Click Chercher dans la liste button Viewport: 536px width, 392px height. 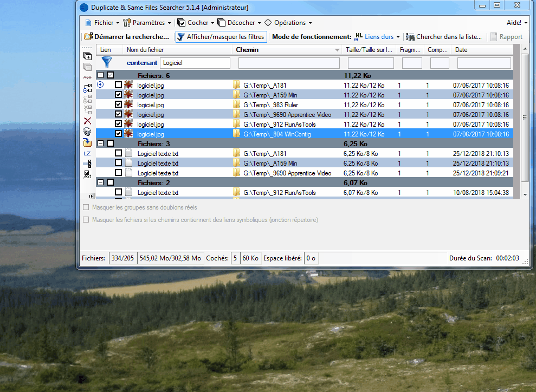point(444,36)
